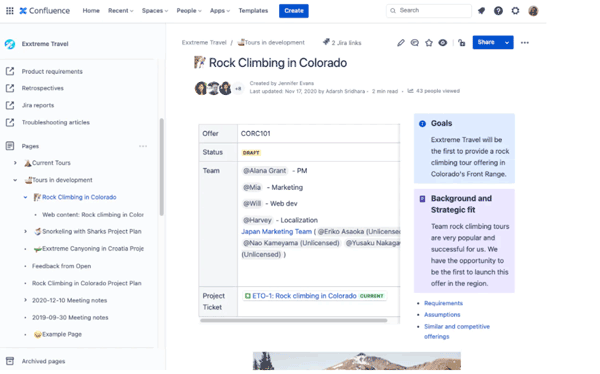Open the help question mark icon
Image resolution: width=600 pixels, height=374 pixels.
pos(498,11)
